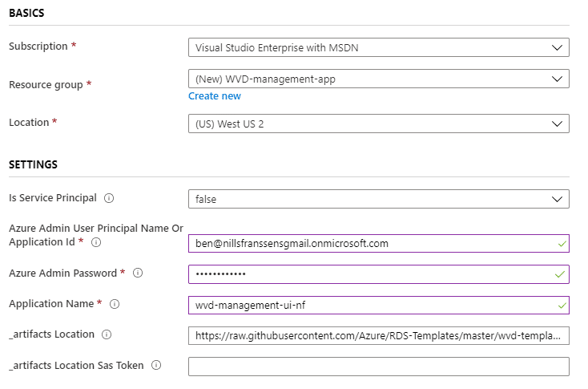Click into the Azure Admin Password field
This screenshot has height=389, width=588.
click(379, 274)
